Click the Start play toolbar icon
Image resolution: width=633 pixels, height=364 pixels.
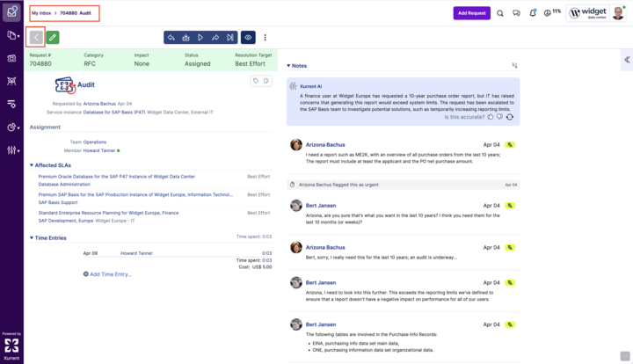click(x=200, y=38)
